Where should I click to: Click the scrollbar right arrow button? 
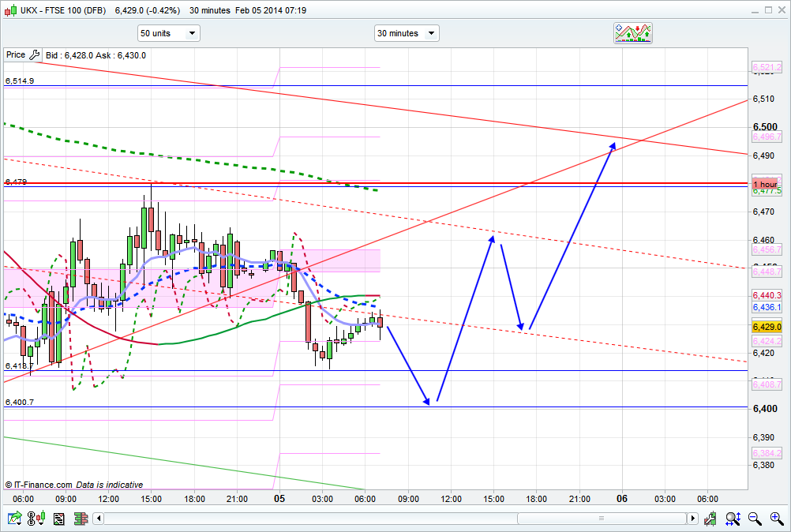(x=693, y=519)
